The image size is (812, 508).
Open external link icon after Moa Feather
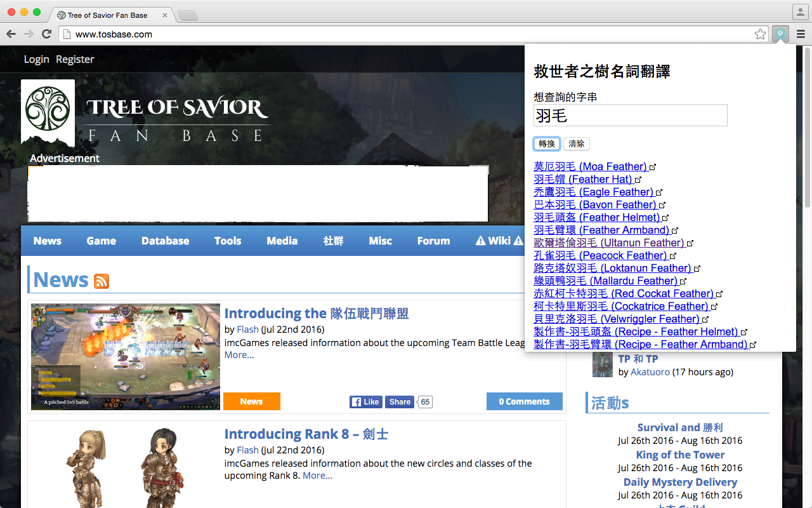pyautogui.click(x=653, y=167)
